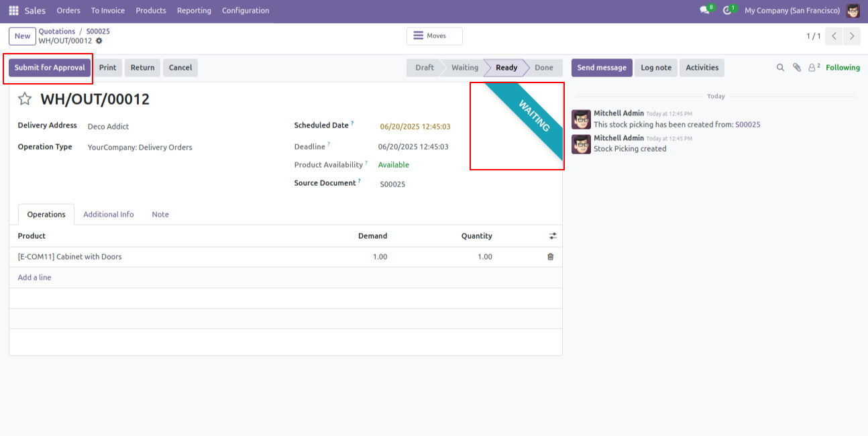Click the Print button

point(107,68)
